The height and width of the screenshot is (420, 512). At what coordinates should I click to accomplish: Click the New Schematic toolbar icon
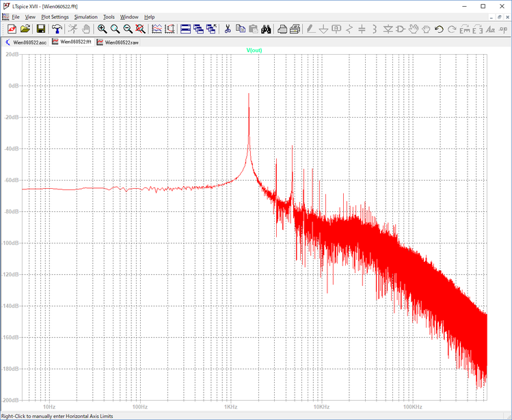[x=12, y=29]
